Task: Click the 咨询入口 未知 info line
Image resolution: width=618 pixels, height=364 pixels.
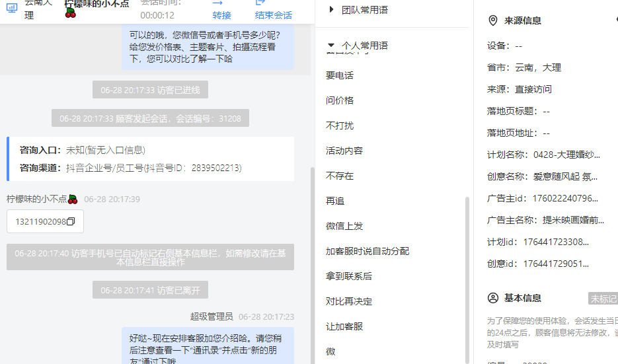Action: (83, 150)
